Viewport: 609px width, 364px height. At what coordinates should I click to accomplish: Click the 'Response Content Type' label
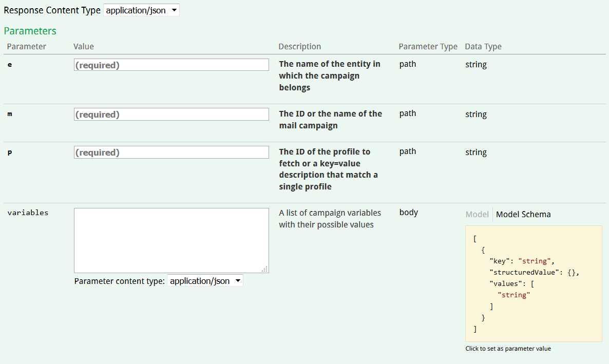pyautogui.click(x=52, y=10)
